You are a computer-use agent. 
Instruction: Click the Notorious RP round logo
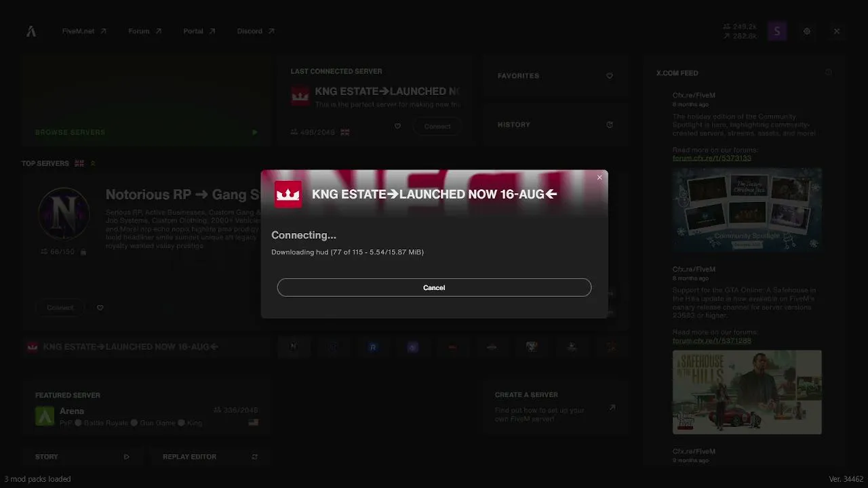click(x=64, y=213)
